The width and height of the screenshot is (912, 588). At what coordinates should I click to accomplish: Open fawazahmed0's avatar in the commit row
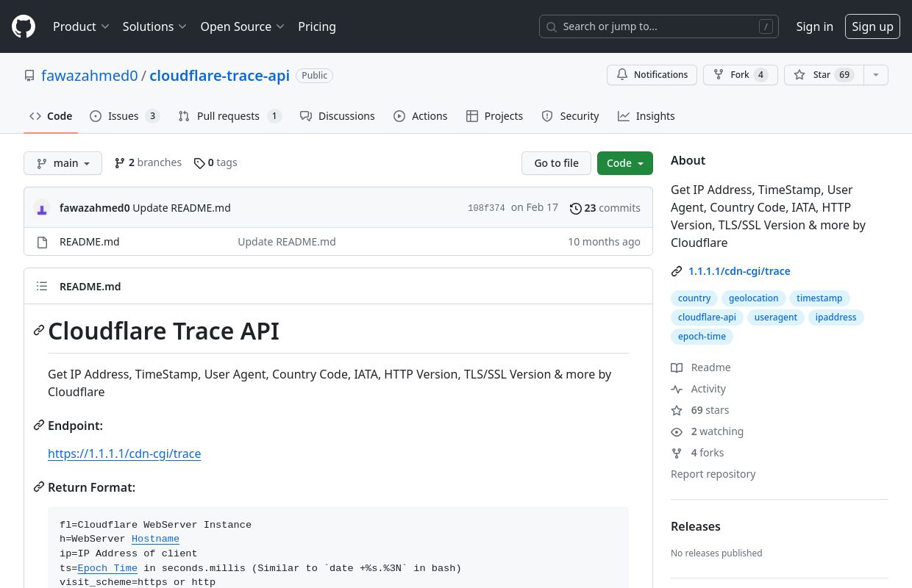tap(42, 208)
